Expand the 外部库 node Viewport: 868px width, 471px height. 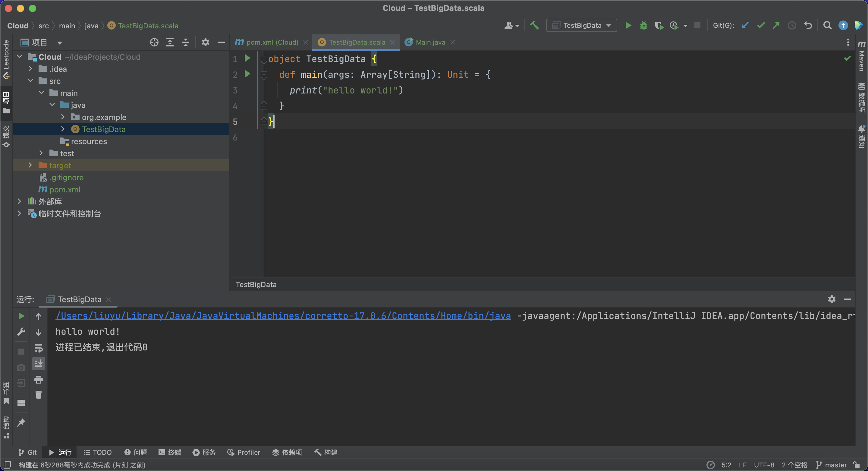click(x=20, y=201)
